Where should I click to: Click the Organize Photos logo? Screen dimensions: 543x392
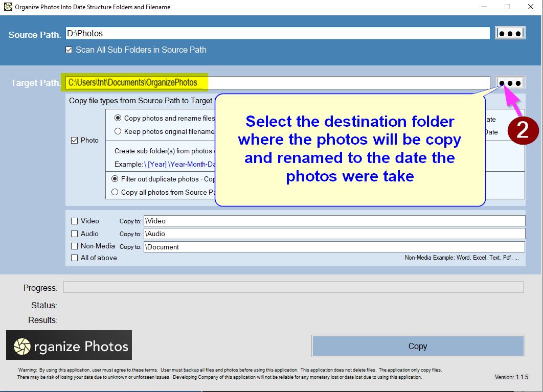click(x=69, y=345)
